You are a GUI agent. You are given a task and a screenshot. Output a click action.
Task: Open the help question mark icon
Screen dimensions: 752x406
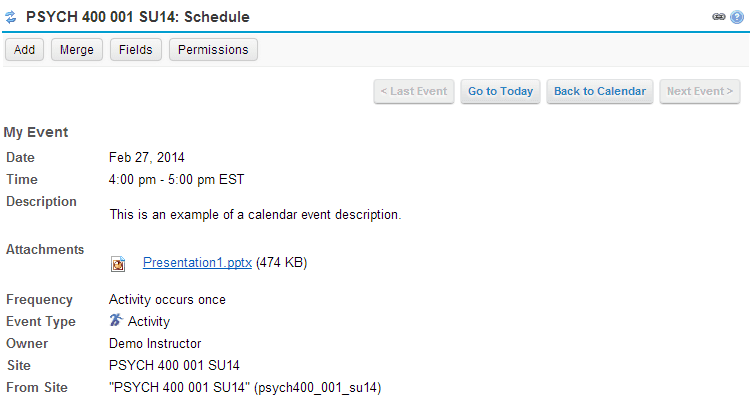tap(737, 17)
